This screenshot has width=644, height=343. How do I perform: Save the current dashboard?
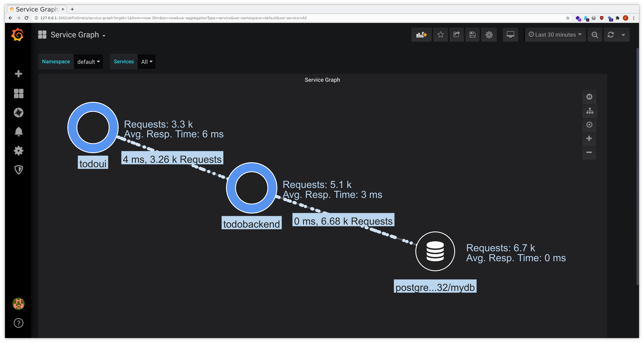click(473, 35)
